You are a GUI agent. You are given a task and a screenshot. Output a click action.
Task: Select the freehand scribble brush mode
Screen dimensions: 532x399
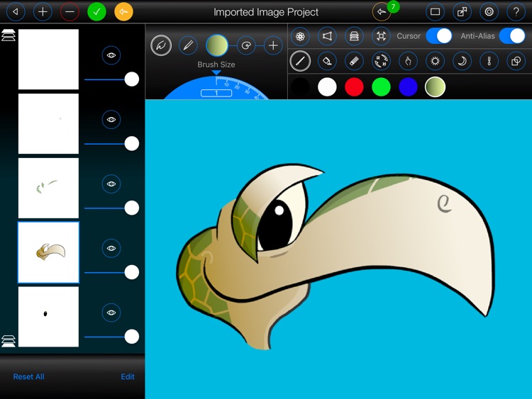coord(161,45)
